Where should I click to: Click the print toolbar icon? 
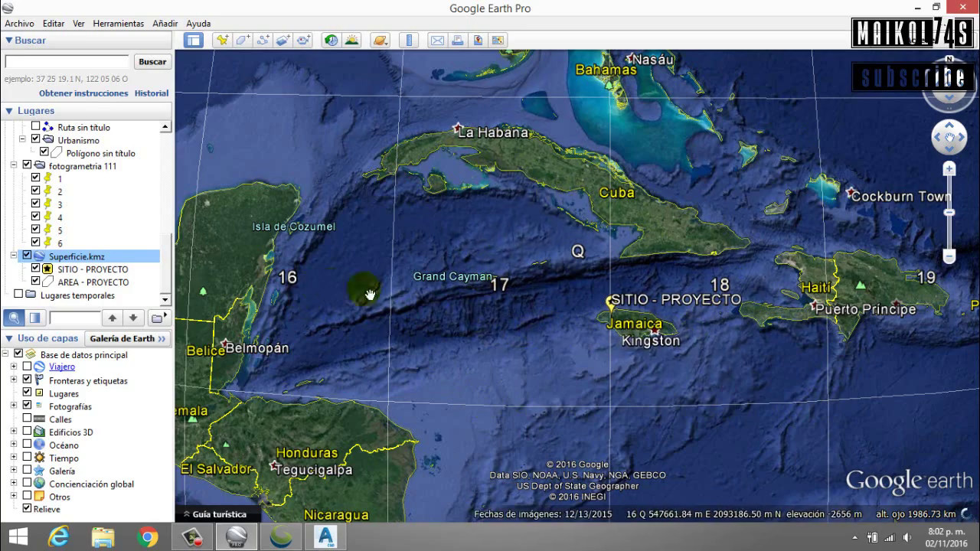tap(458, 40)
